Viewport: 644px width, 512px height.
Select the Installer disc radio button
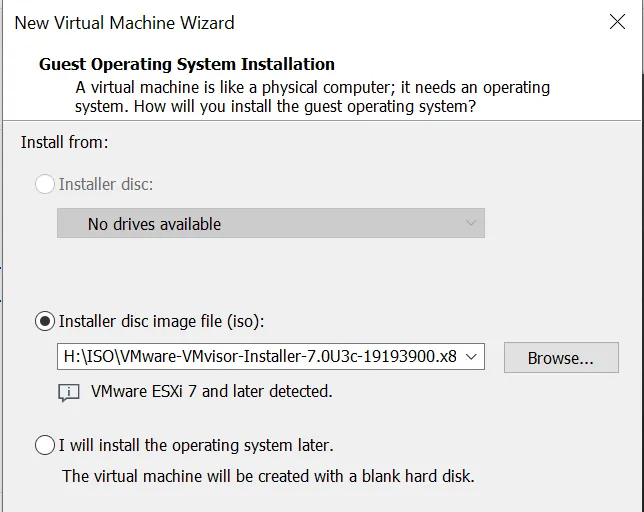pyautogui.click(x=45, y=184)
